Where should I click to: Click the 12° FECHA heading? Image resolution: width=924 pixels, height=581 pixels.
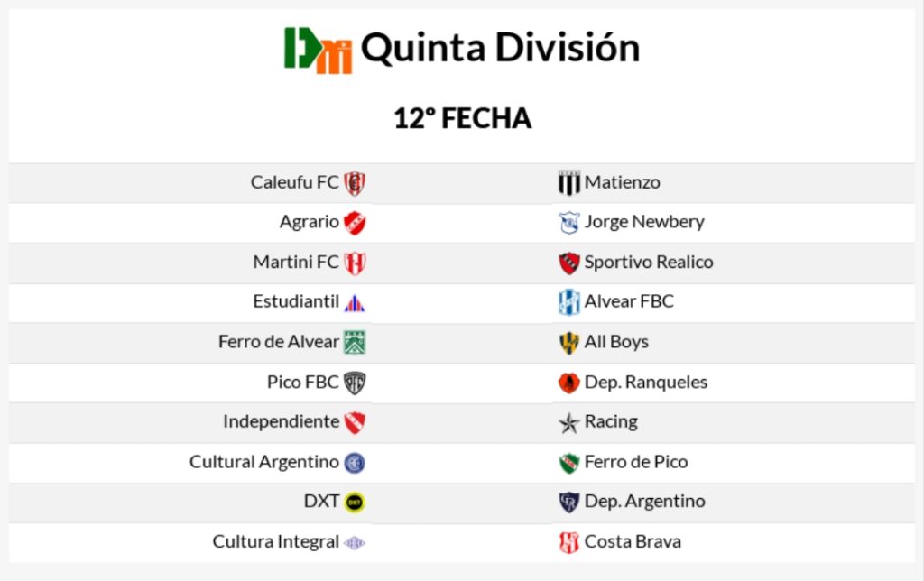click(462, 118)
